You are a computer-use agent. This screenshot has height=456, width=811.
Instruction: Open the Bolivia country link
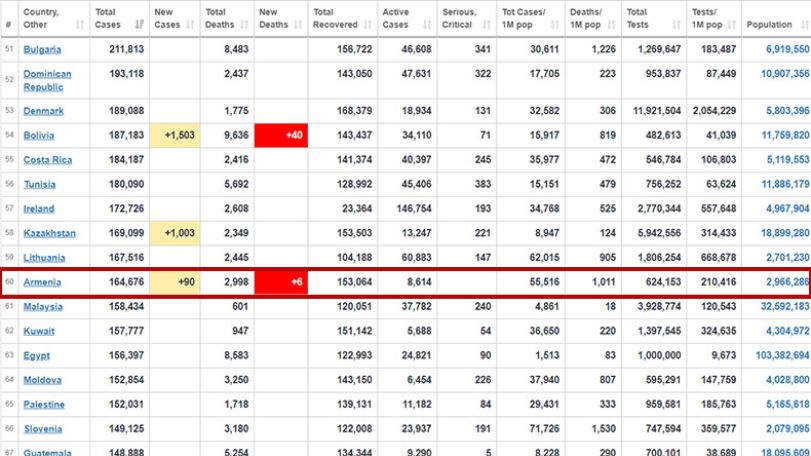pos(39,135)
